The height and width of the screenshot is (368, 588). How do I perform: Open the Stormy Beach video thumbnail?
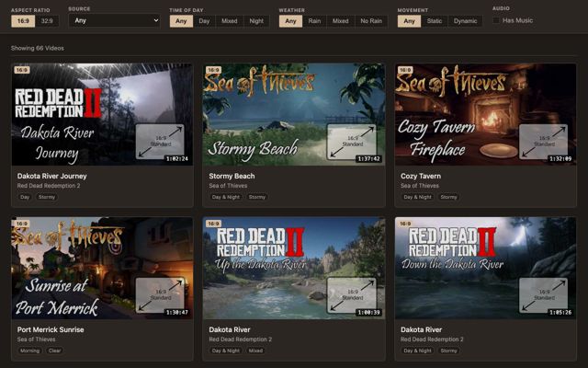[x=294, y=114]
